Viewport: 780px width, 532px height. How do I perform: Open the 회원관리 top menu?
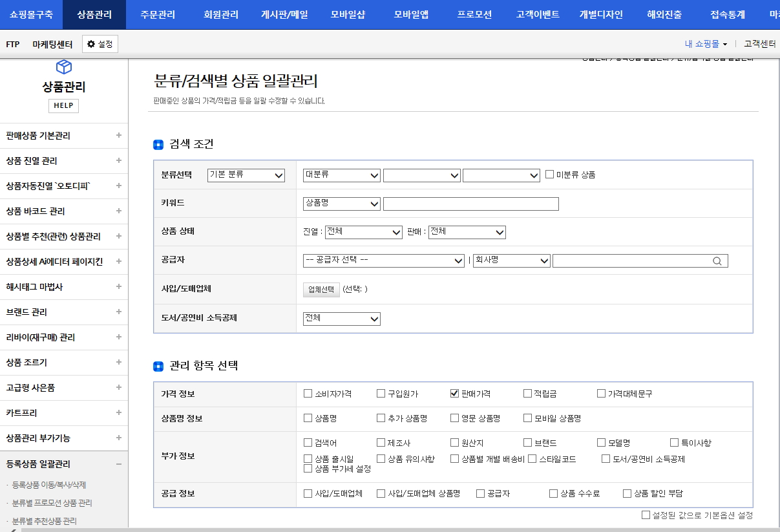click(221, 14)
